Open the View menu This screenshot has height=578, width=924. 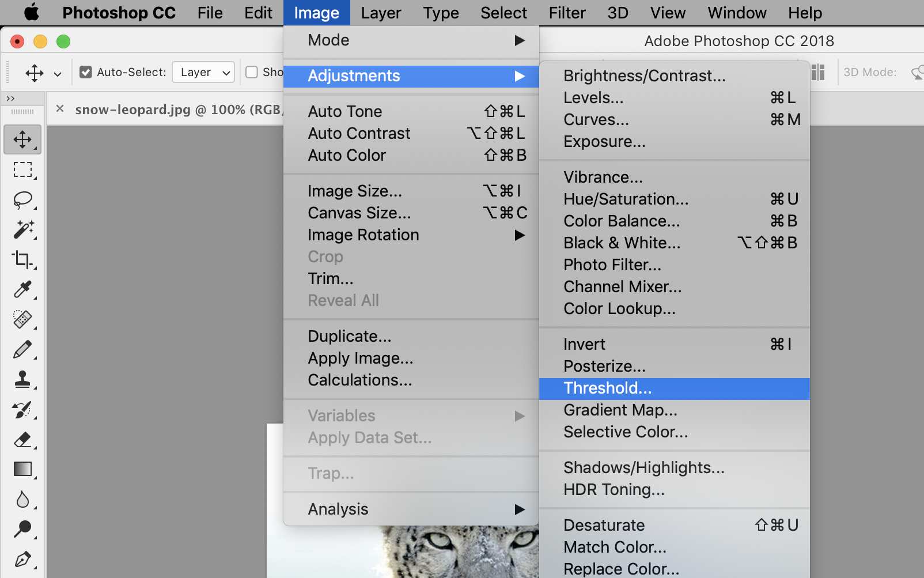tap(668, 13)
